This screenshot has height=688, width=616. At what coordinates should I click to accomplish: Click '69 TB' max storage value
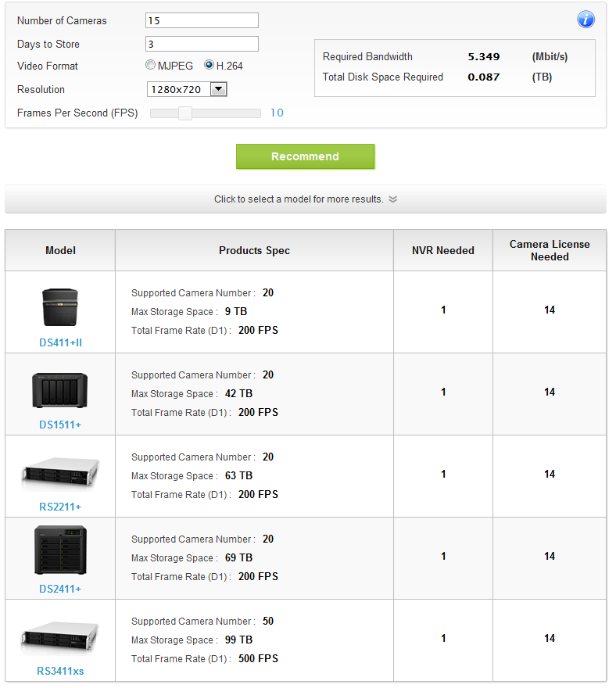coord(238,557)
